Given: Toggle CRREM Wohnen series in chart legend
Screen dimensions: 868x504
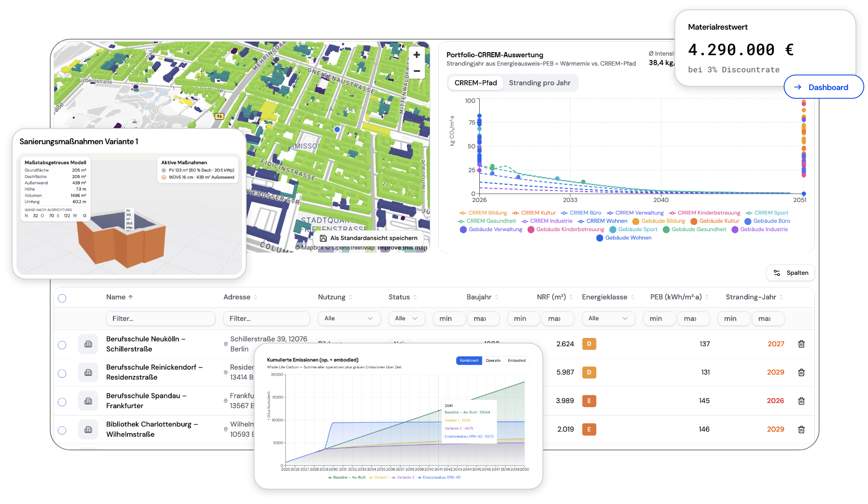Looking at the screenshot, I should point(603,221).
